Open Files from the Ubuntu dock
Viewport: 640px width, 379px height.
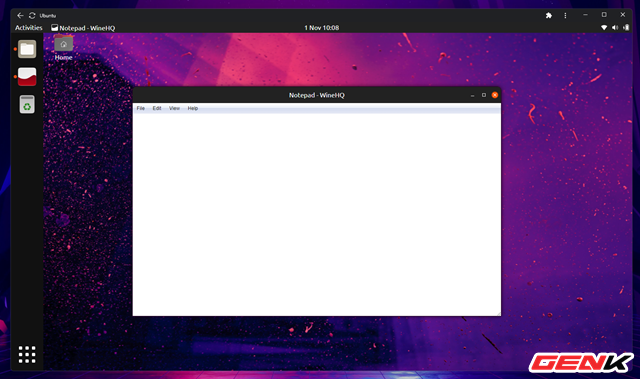pyautogui.click(x=27, y=49)
